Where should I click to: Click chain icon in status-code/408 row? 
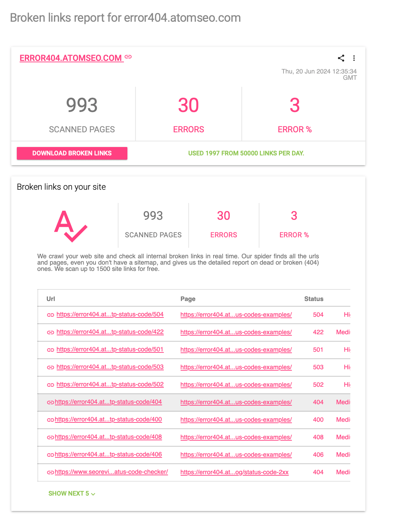coord(50,437)
